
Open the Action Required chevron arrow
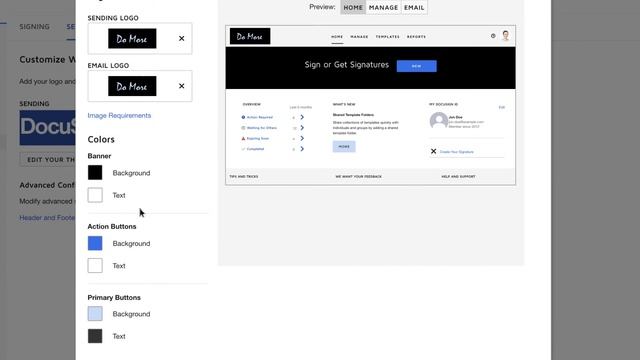coord(302,117)
